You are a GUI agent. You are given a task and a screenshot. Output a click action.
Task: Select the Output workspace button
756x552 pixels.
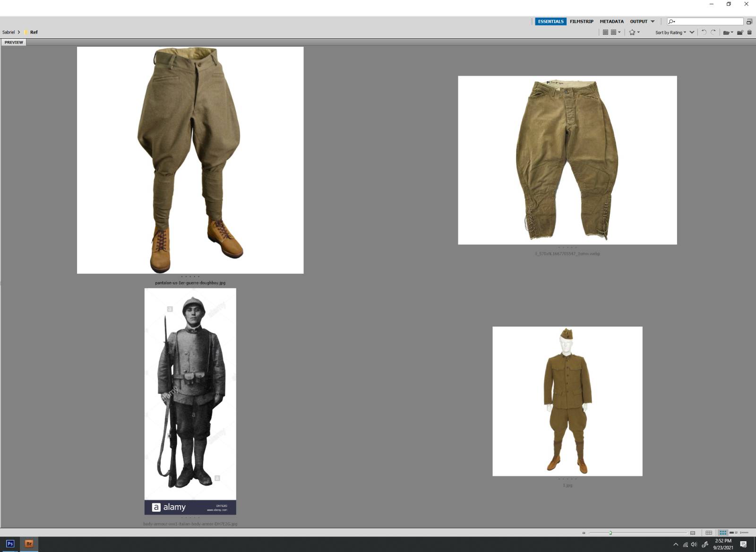638,21
